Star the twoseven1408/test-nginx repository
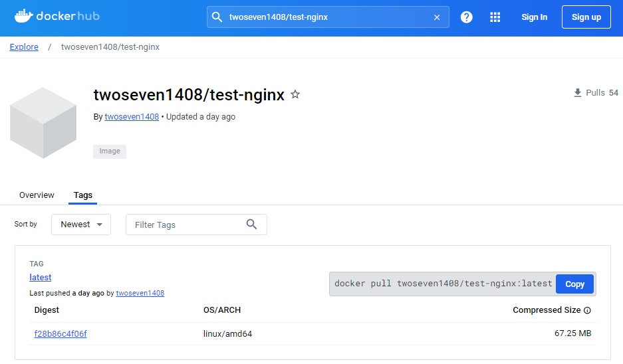The height and width of the screenshot is (364, 623). coord(295,94)
